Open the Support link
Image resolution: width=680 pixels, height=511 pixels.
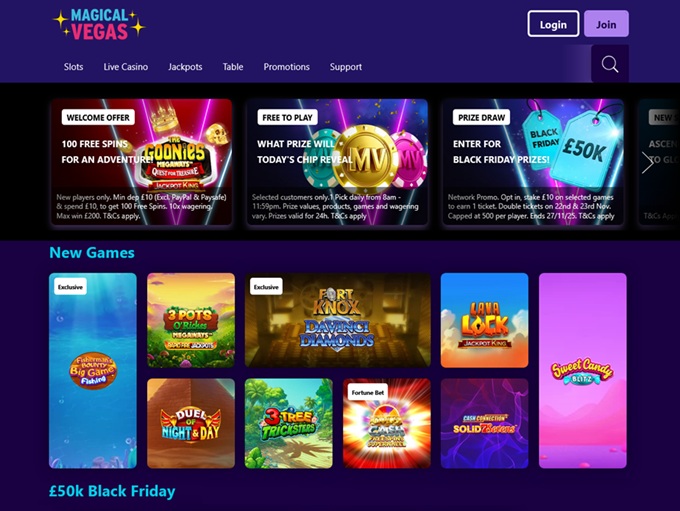[x=346, y=67]
